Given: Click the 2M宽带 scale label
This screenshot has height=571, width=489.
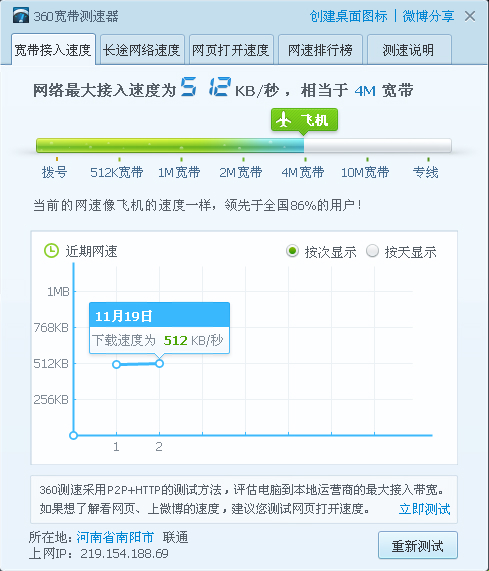Looking at the screenshot, I should pyautogui.click(x=241, y=172).
